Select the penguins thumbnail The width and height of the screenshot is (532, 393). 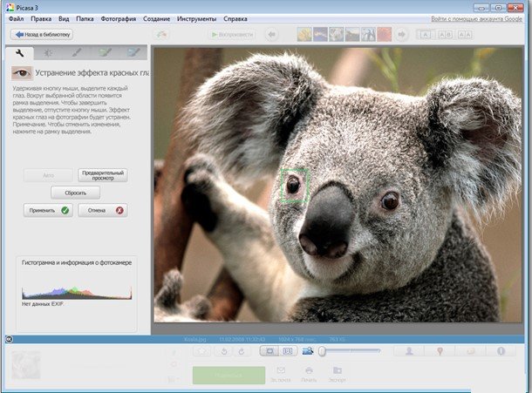tap(368, 35)
